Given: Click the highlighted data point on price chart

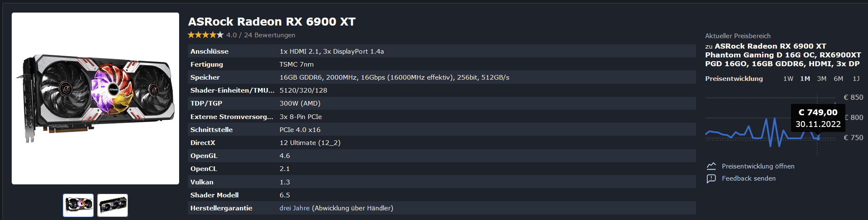Looking at the screenshot, I should coord(818,138).
